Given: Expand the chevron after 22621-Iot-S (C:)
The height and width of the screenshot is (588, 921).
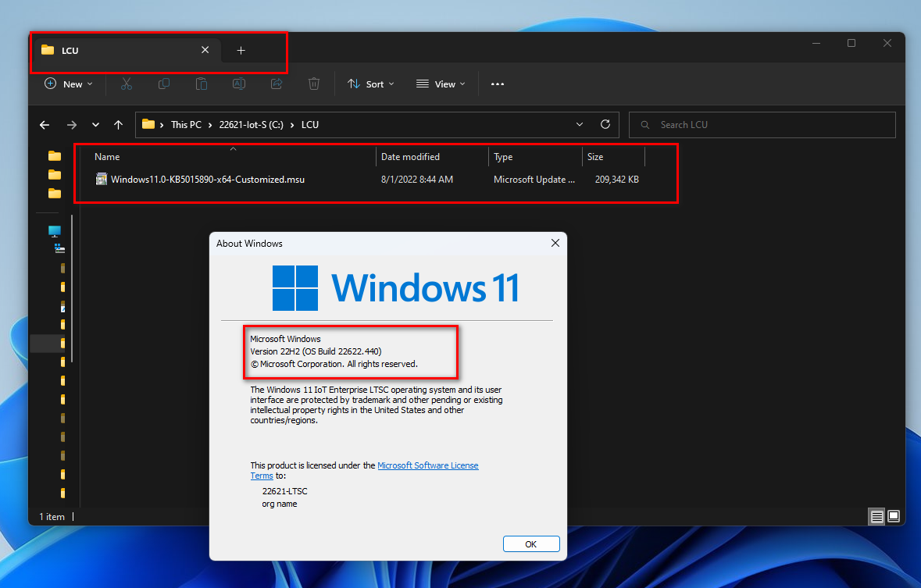Looking at the screenshot, I should pyautogui.click(x=292, y=124).
